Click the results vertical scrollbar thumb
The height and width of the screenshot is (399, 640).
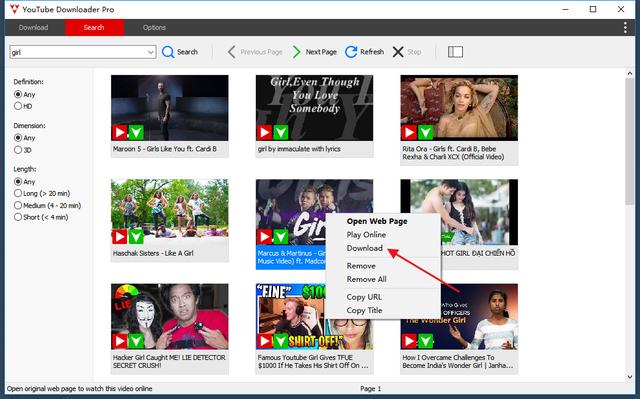(629, 142)
